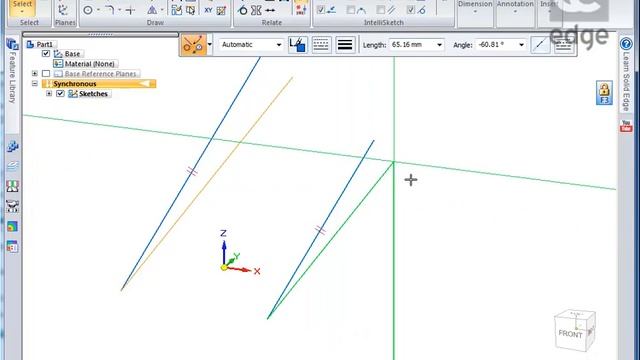Choose the solid line width icon
Viewport: 640px width, 360px height.
[x=345, y=44]
